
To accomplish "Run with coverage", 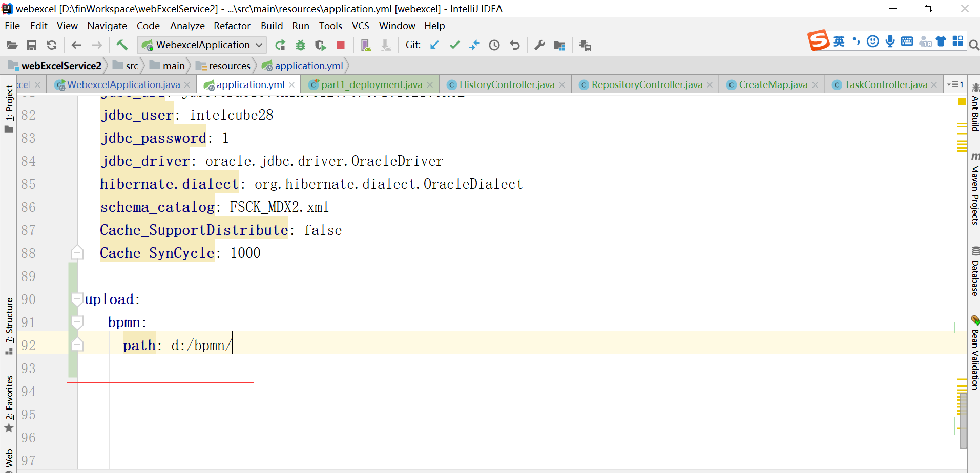I will (x=320, y=45).
